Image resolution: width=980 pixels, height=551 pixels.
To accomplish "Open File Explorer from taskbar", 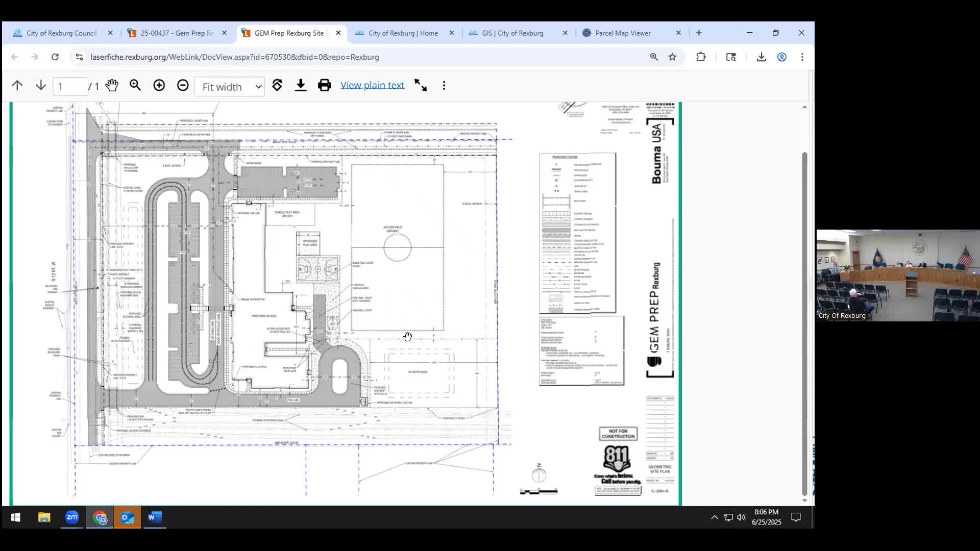I will [x=44, y=517].
